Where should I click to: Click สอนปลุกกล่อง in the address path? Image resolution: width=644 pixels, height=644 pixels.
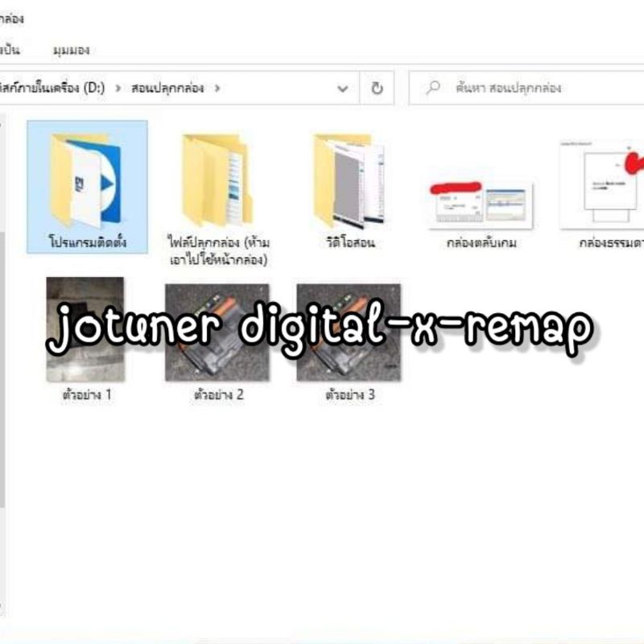[167, 88]
